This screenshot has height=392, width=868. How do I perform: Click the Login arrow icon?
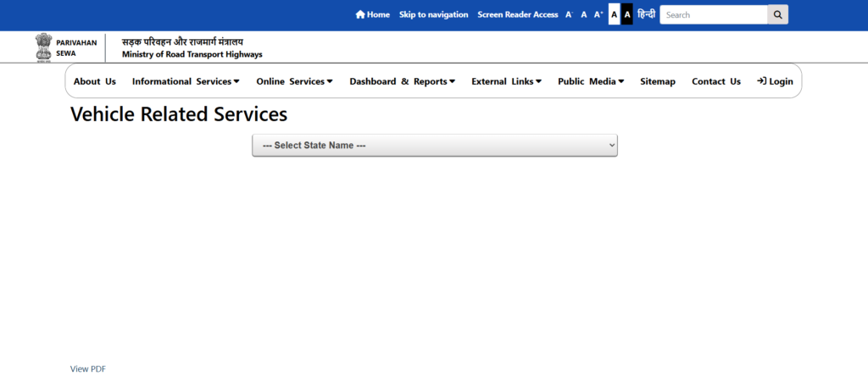(761, 81)
